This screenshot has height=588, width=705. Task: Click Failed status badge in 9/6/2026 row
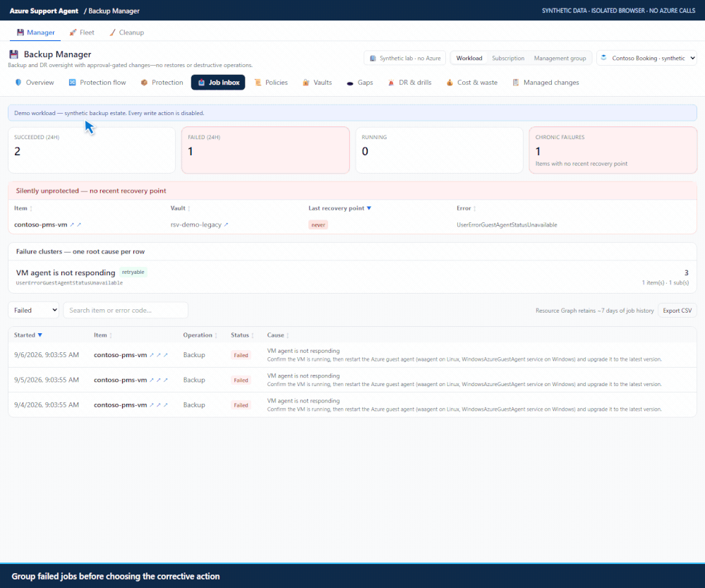click(241, 355)
